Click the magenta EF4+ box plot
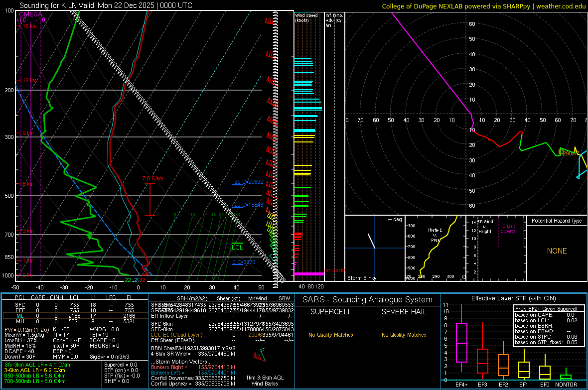Image resolution: width=588 pixels, height=390 pixels. 461,342
